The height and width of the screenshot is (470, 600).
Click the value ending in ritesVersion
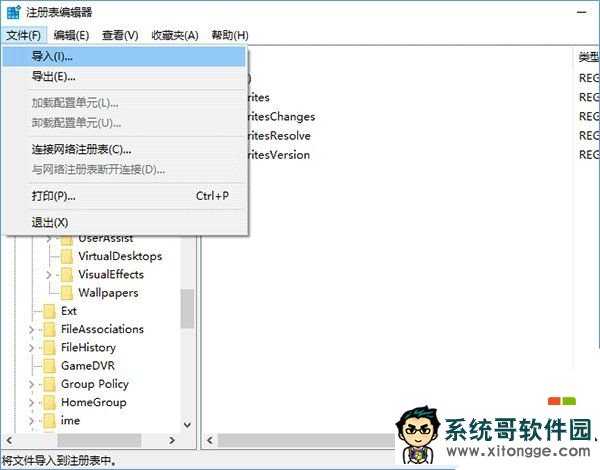pyautogui.click(x=279, y=155)
